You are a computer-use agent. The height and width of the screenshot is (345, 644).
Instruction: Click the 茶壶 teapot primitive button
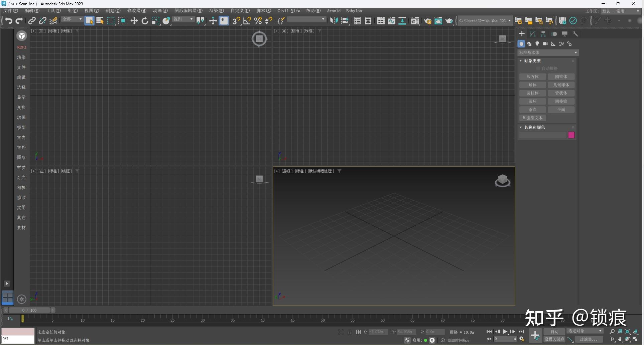(x=532, y=110)
